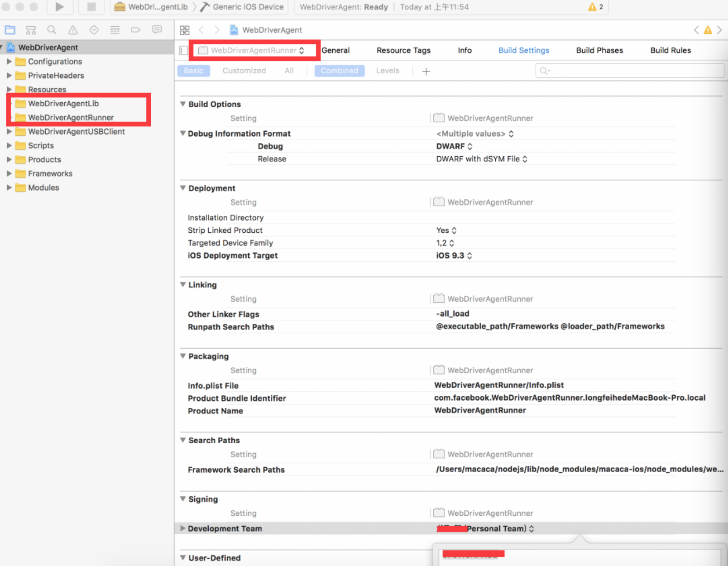Expand the Scripts folder
This screenshot has width=728, height=566.
9,145
